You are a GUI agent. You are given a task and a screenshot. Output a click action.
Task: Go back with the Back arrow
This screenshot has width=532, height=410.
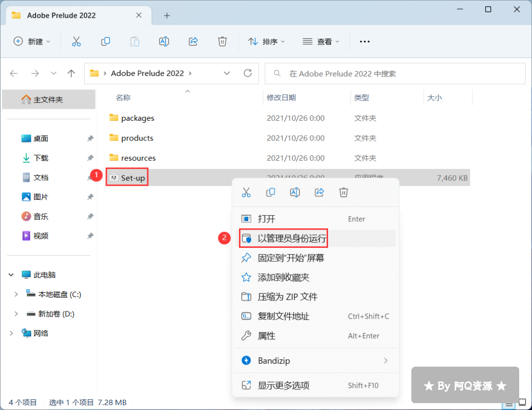coord(14,73)
